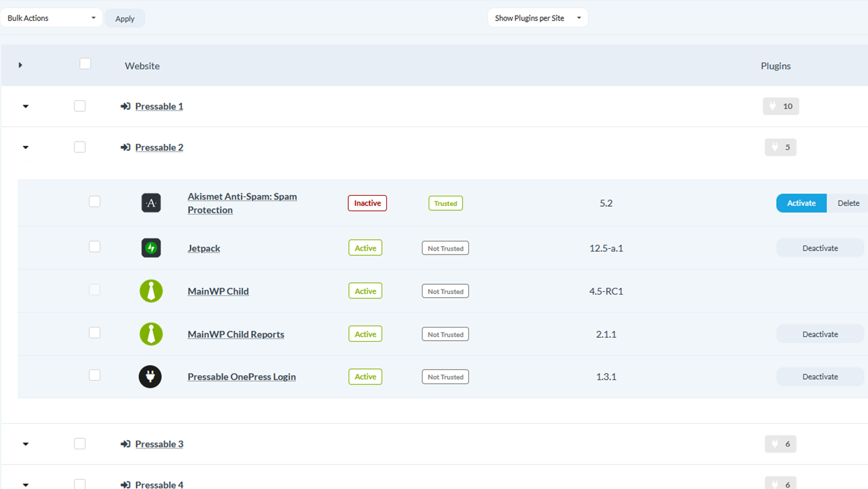Image resolution: width=868 pixels, height=489 pixels.
Task: Open the MainWP Child Reports name link
Action: point(236,334)
